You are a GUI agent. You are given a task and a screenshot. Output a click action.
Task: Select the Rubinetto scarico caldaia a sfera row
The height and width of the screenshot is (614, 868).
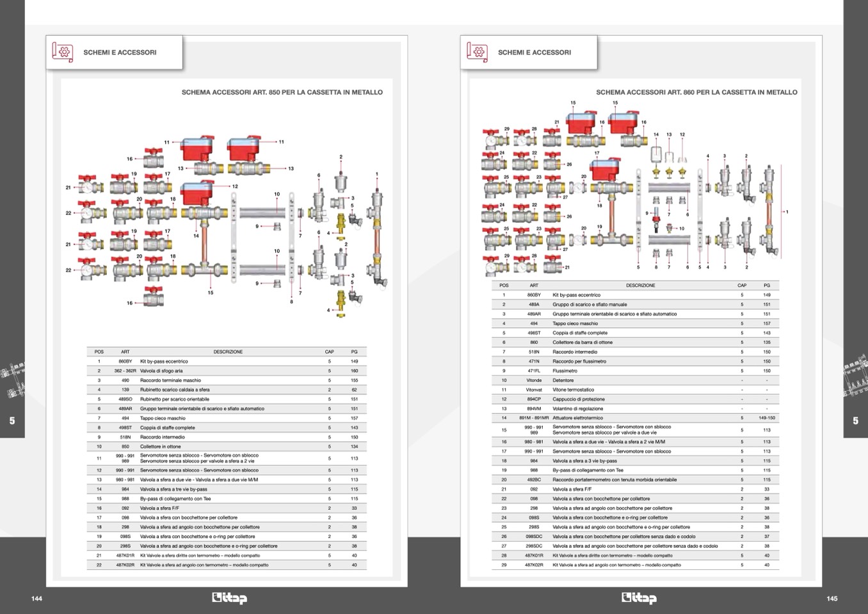tap(227, 389)
